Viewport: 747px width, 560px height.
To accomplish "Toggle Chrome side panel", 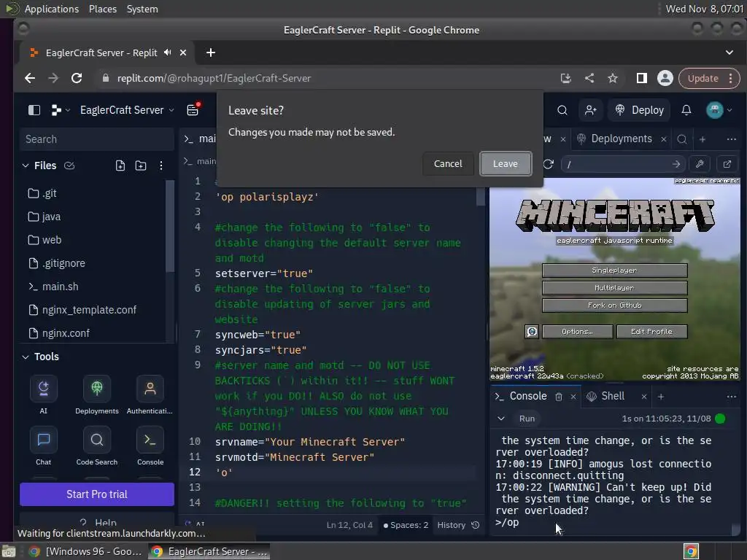I will [x=642, y=78].
